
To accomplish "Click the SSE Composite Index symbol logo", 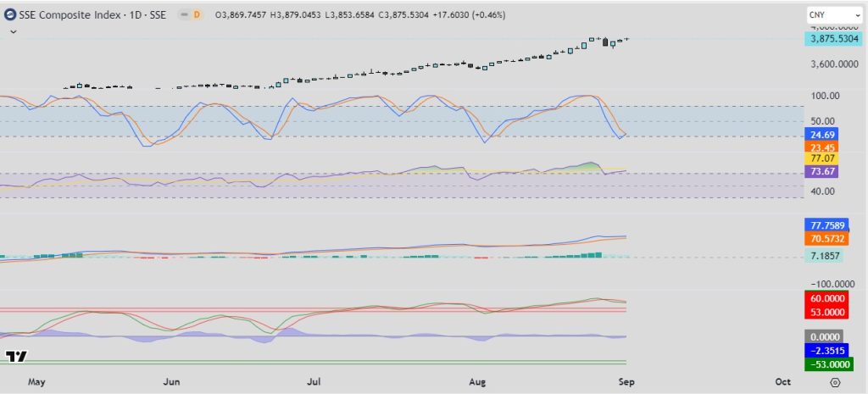I will click(x=10, y=15).
